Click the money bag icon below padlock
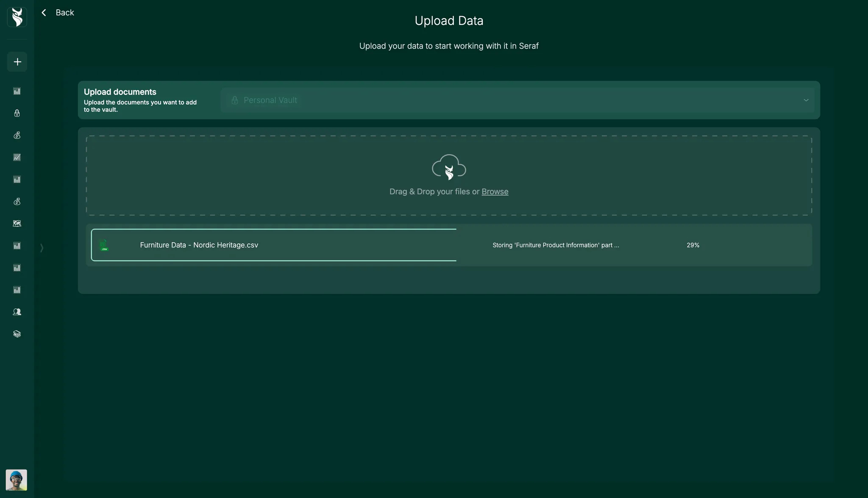This screenshot has width=868, height=498. tap(17, 136)
